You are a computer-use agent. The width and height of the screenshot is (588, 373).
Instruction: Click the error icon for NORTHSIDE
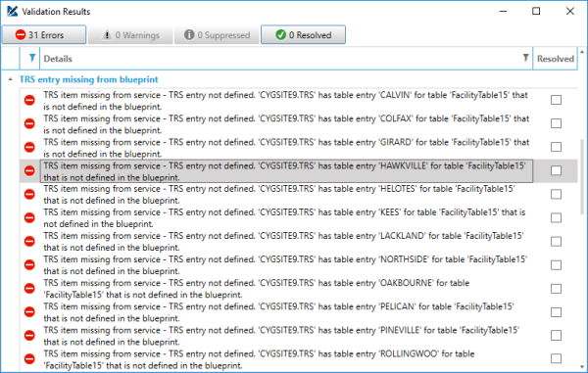(x=29, y=264)
